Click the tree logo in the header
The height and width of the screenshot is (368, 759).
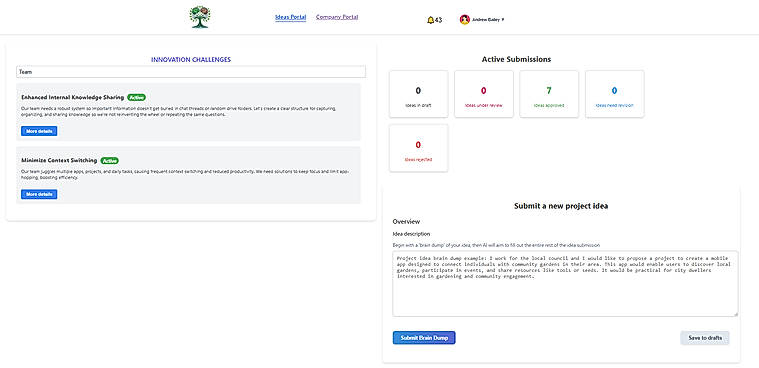pos(200,17)
